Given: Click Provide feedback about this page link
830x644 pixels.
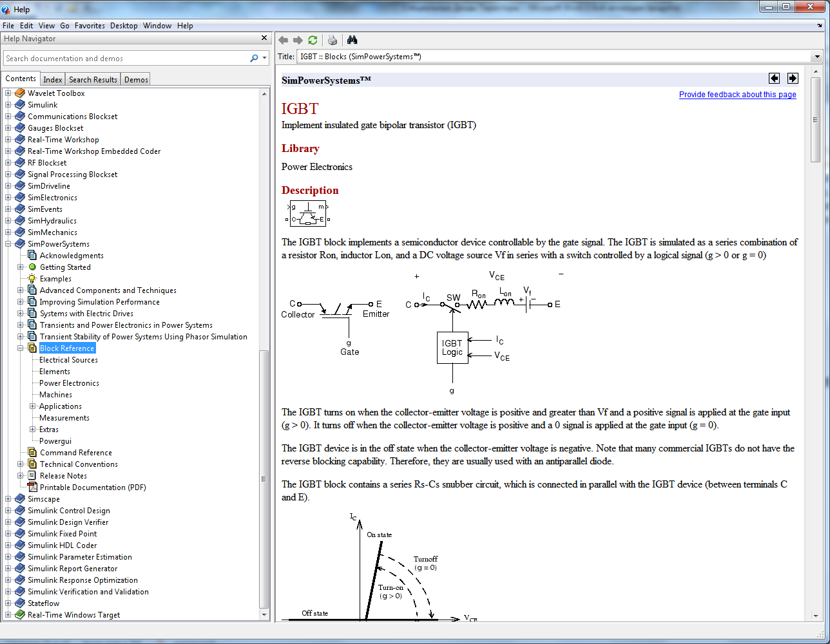Looking at the screenshot, I should click(x=737, y=95).
